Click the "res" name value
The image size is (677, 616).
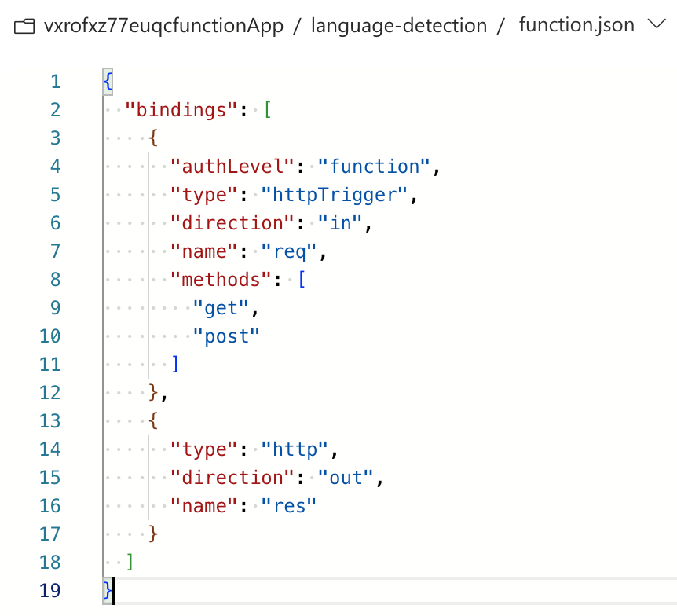tap(289, 506)
